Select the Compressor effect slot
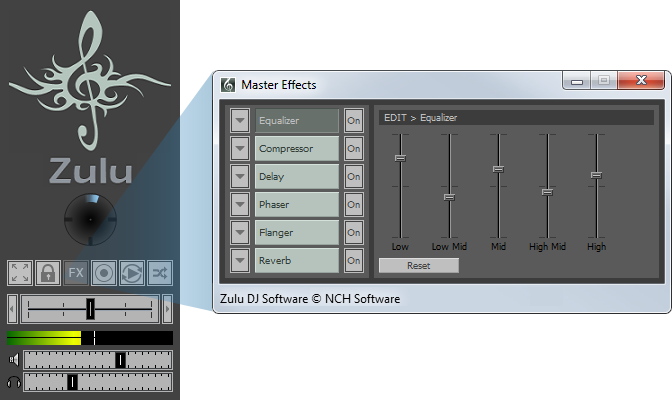Viewport: 672px width, 400px height. (x=297, y=148)
